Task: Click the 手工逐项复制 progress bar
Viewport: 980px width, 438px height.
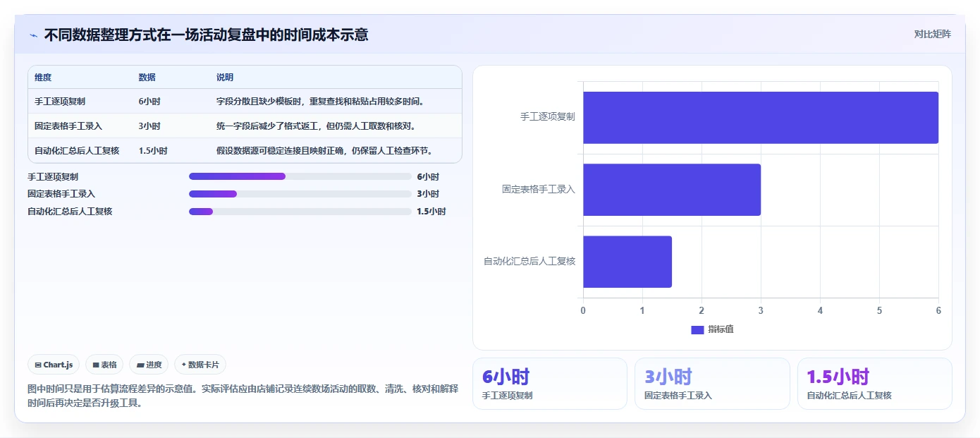Action: 300,176
